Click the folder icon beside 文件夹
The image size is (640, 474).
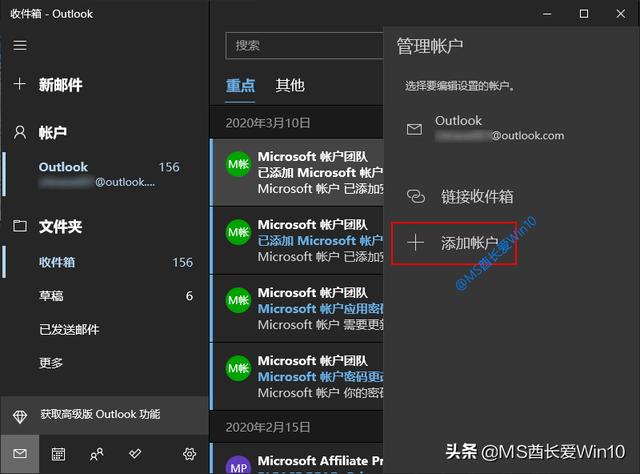click(x=20, y=226)
